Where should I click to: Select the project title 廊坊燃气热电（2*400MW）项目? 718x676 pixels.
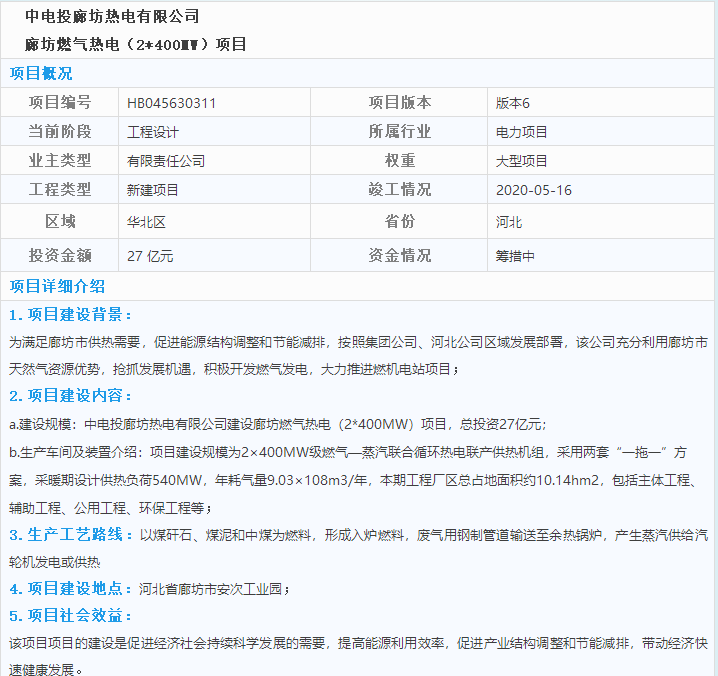tap(136, 45)
